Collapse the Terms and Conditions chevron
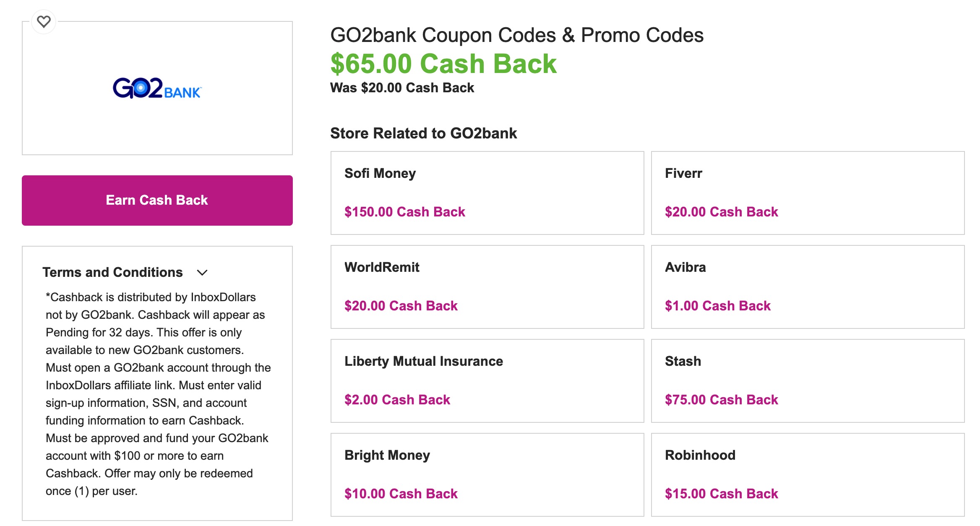This screenshot has width=980, height=526. (x=202, y=273)
